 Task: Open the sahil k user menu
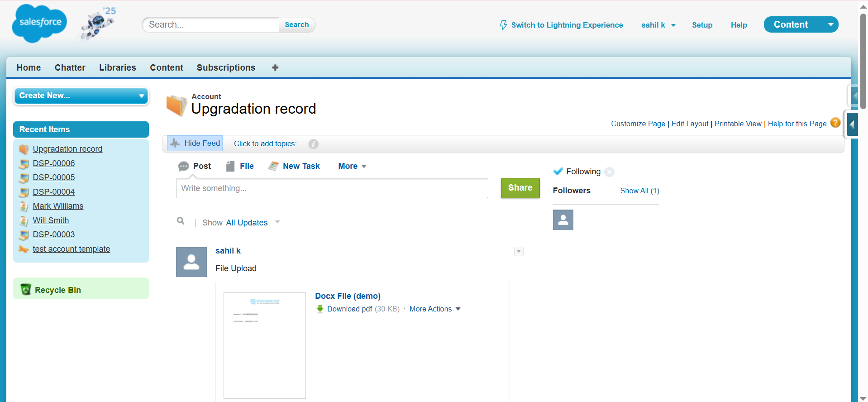pyautogui.click(x=658, y=25)
